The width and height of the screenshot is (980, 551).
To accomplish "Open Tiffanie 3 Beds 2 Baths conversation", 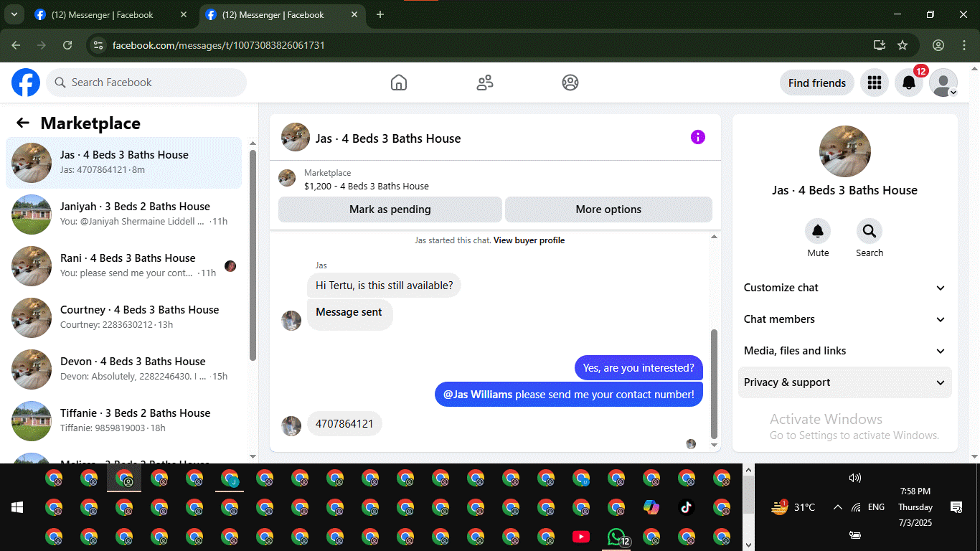I will (124, 421).
